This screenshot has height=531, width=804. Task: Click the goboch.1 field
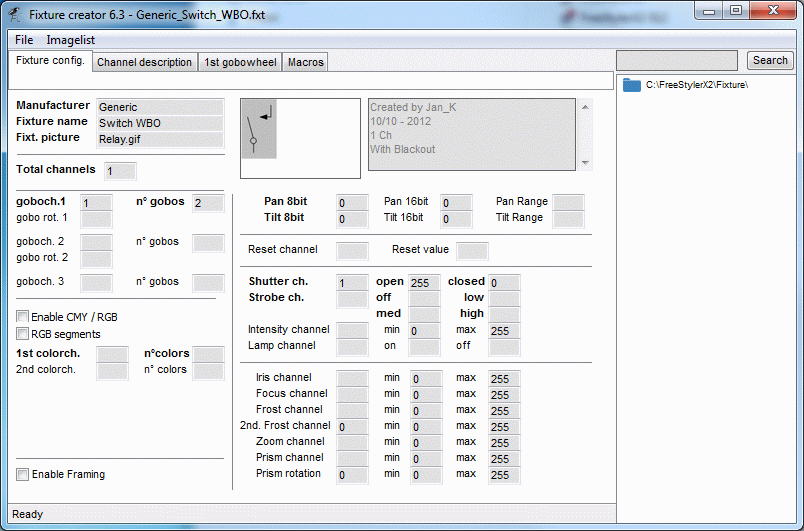[96, 203]
